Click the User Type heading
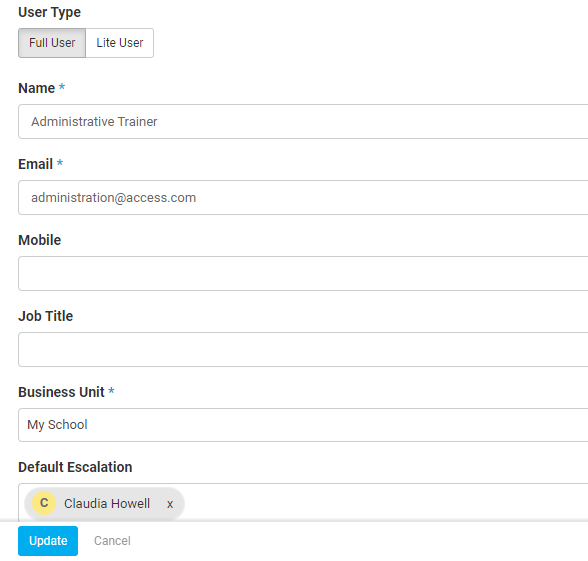This screenshot has width=588, height=561. pos(50,12)
